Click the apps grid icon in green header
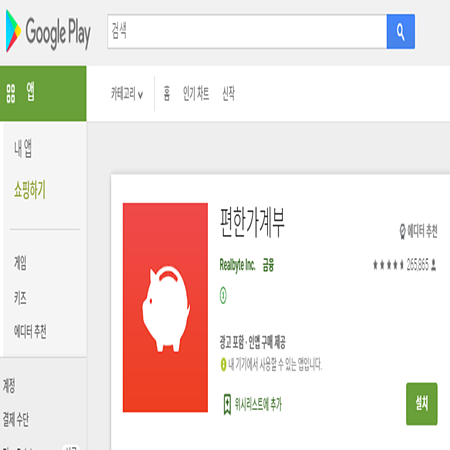 [11, 93]
